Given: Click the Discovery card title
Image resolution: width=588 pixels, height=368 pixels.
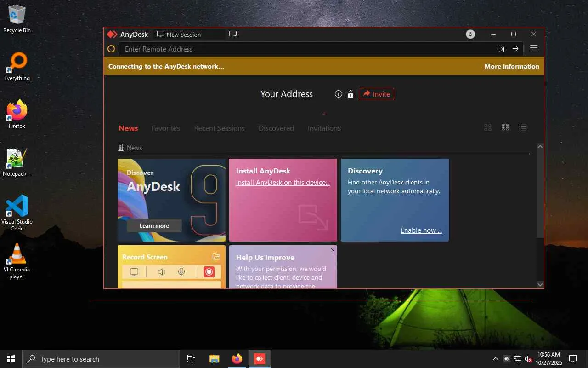Looking at the screenshot, I should [365, 171].
